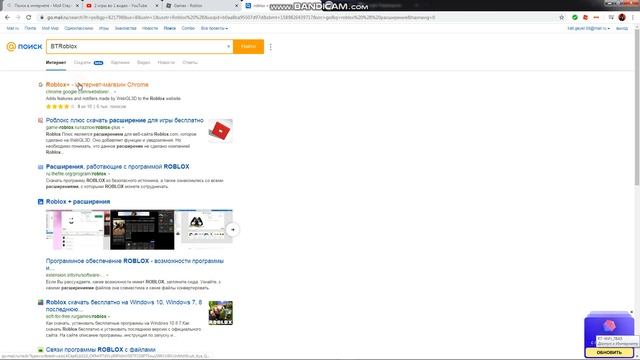Open Игры in the top navigation
The image size is (640, 360).
[104, 28]
